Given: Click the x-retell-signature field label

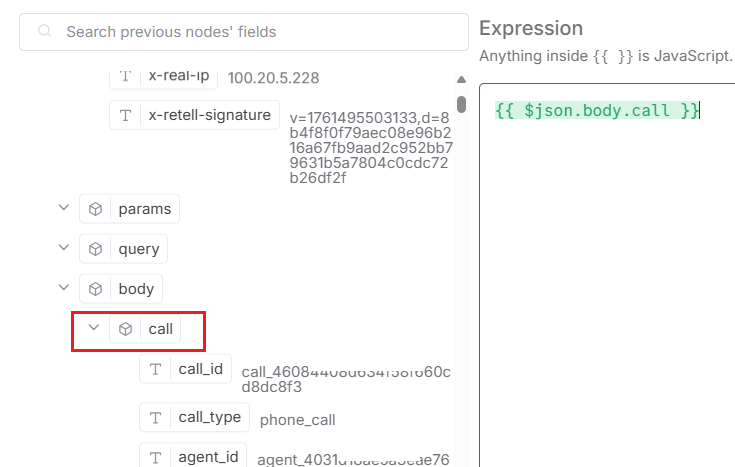Looking at the screenshot, I should click(209, 115).
